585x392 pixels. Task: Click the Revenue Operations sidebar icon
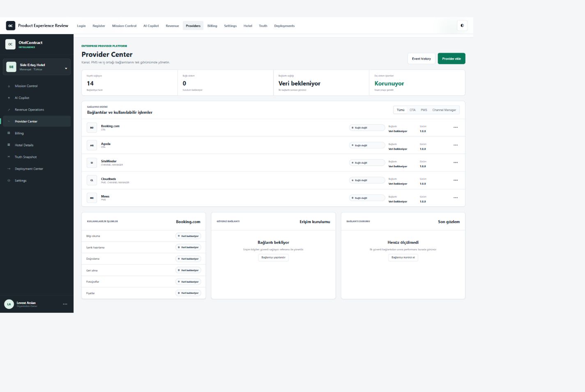coord(9,110)
